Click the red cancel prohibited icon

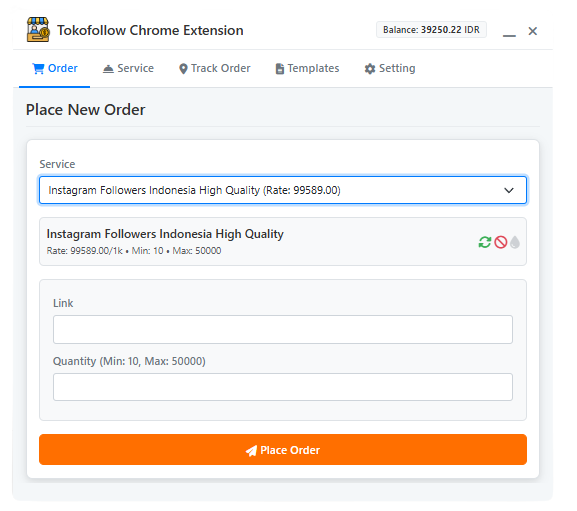pyautogui.click(x=500, y=242)
